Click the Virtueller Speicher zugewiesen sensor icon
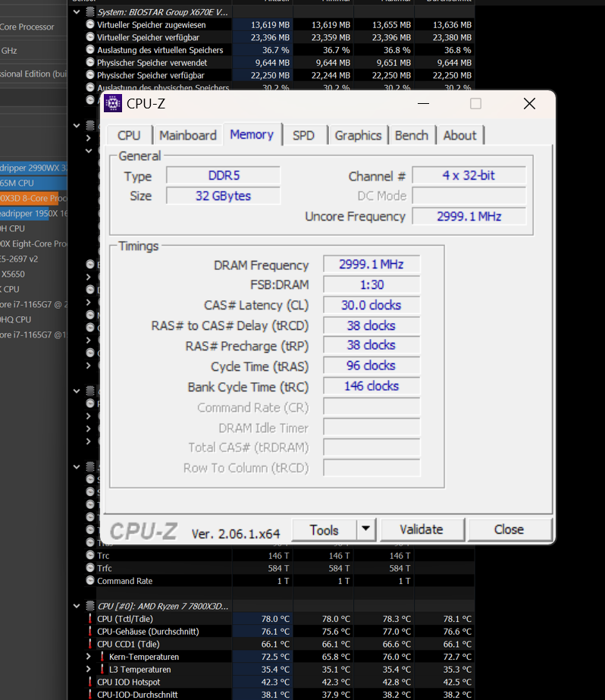 90,24
